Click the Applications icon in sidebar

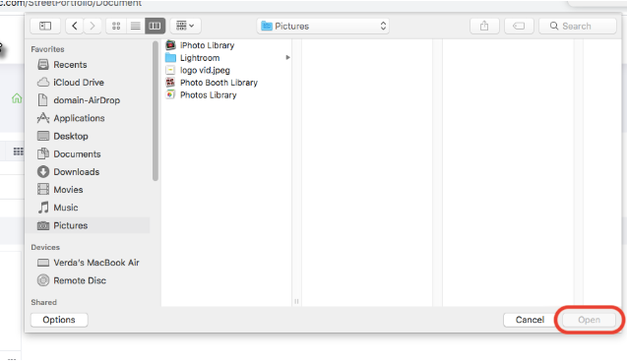click(x=42, y=118)
